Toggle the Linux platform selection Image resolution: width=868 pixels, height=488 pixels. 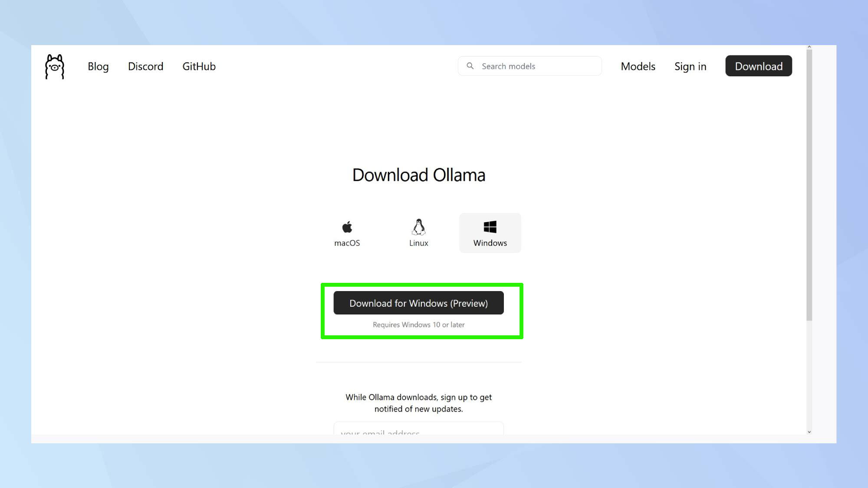(x=418, y=233)
